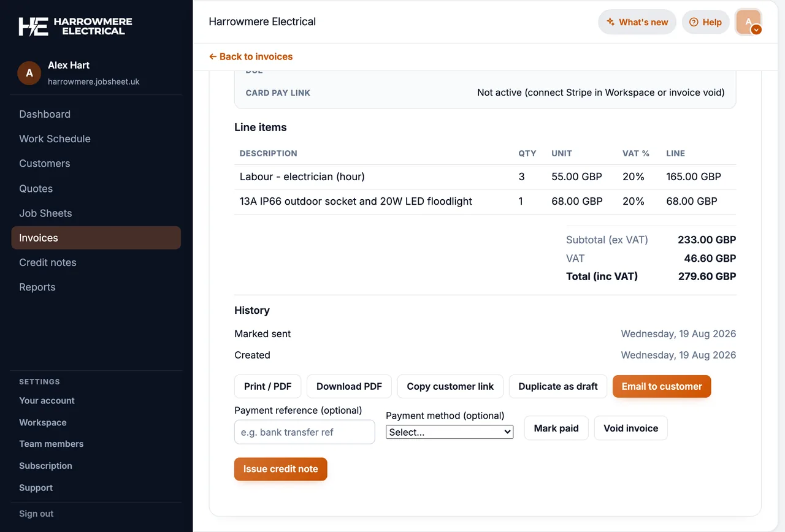Click the Print / PDF button

coord(268,386)
